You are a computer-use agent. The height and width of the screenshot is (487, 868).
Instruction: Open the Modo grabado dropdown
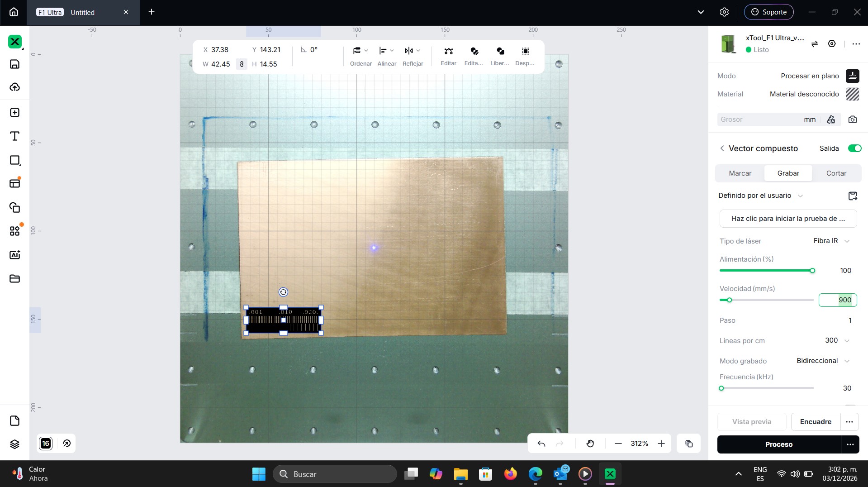coord(823,361)
